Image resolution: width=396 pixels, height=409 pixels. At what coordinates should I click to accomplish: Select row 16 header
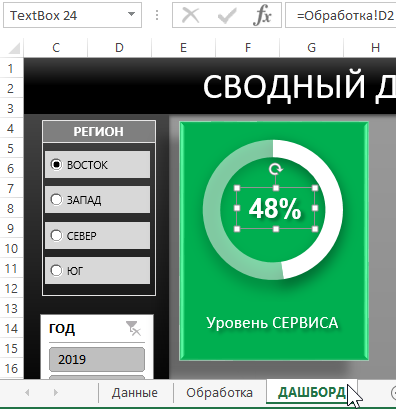(x=11, y=368)
